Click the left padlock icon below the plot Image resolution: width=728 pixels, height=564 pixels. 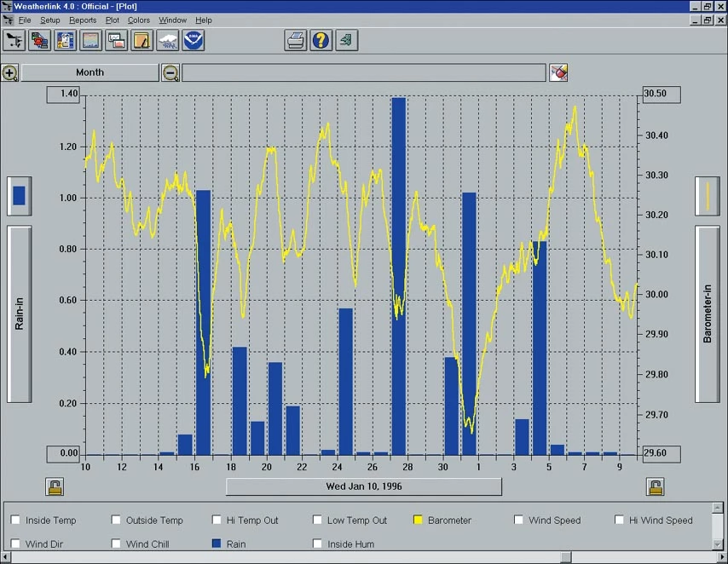(55, 487)
